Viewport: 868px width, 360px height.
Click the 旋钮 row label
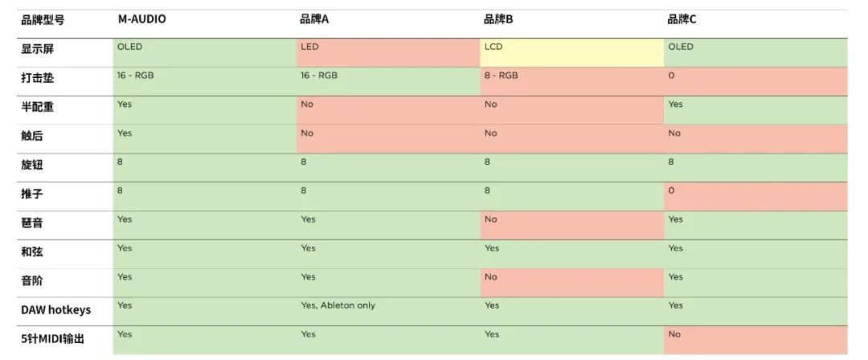(32, 165)
